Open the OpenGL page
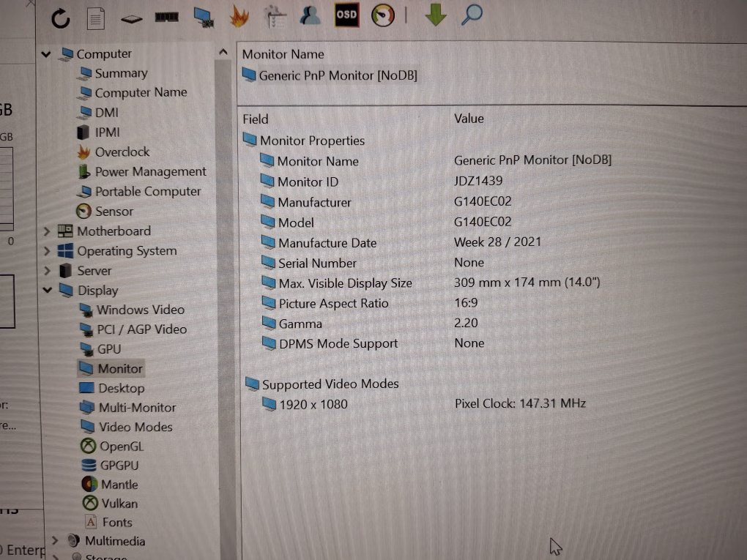Image resolution: width=747 pixels, height=560 pixels. (113, 447)
